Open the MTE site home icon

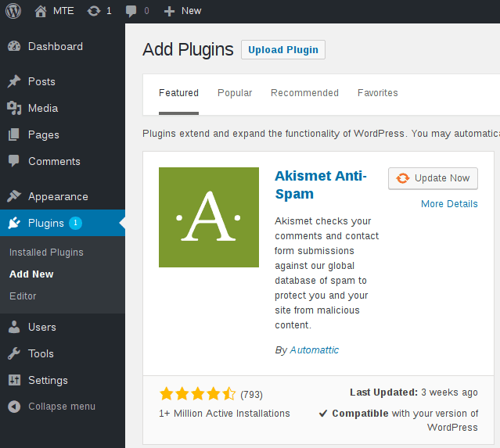[x=41, y=11]
